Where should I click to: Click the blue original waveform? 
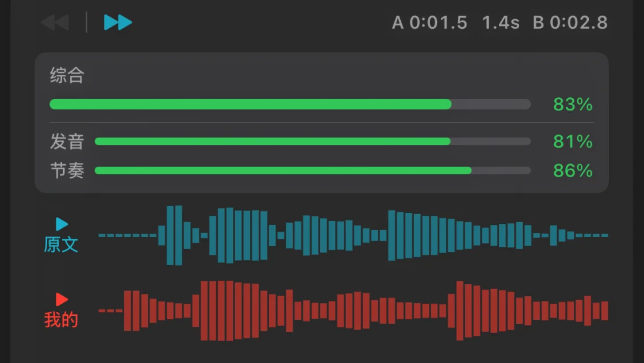pyautogui.click(x=353, y=235)
